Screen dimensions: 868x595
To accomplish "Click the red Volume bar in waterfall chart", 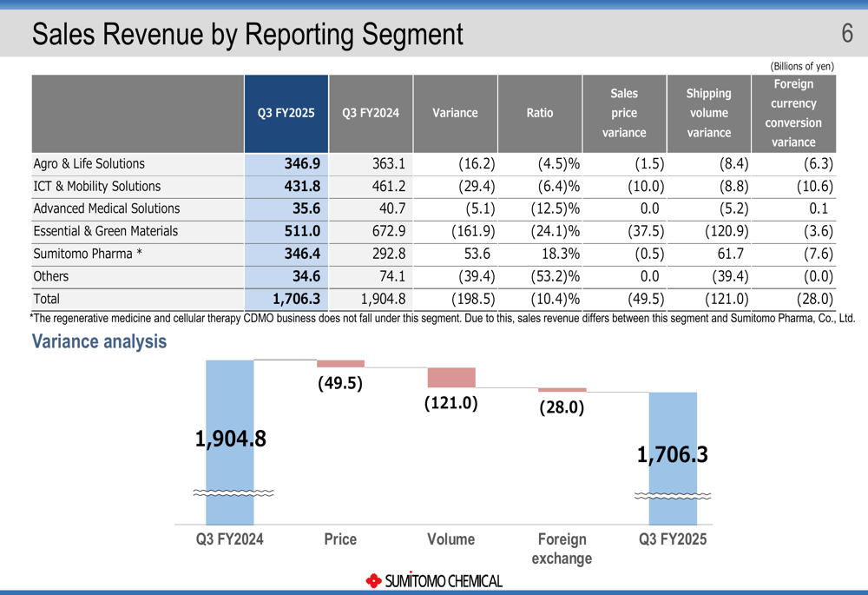I will point(451,378).
